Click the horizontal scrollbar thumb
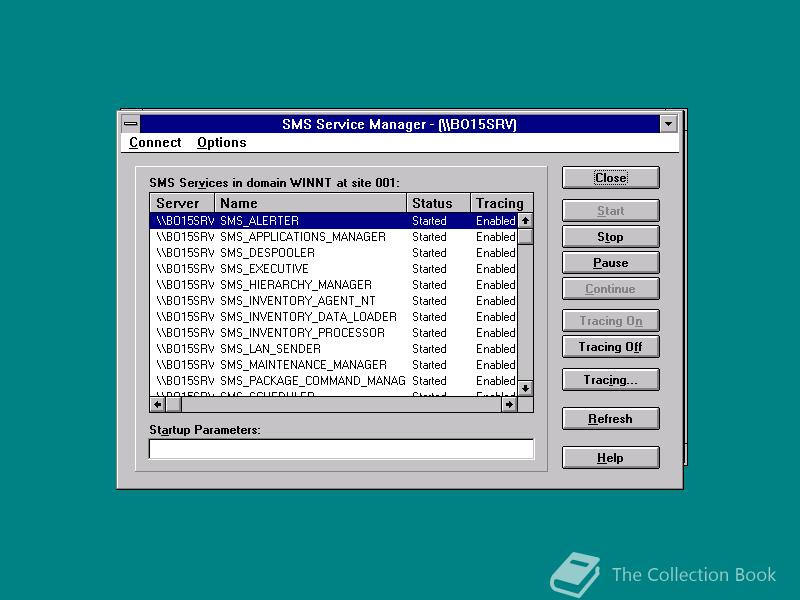Image resolution: width=800 pixels, height=600 pixels. 173,405
